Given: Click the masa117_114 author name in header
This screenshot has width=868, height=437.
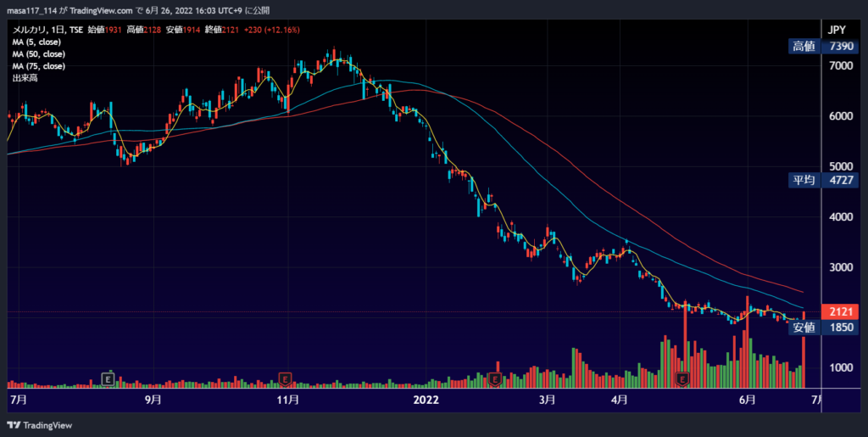Looking at the screenshot, I should pyautogui.click(x=31, y=10).
